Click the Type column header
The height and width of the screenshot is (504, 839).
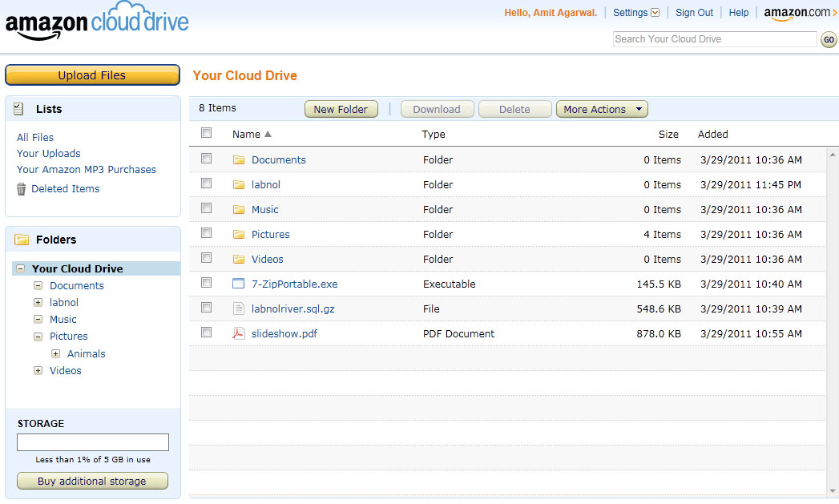pyautogui.click(x=434, y=135)
